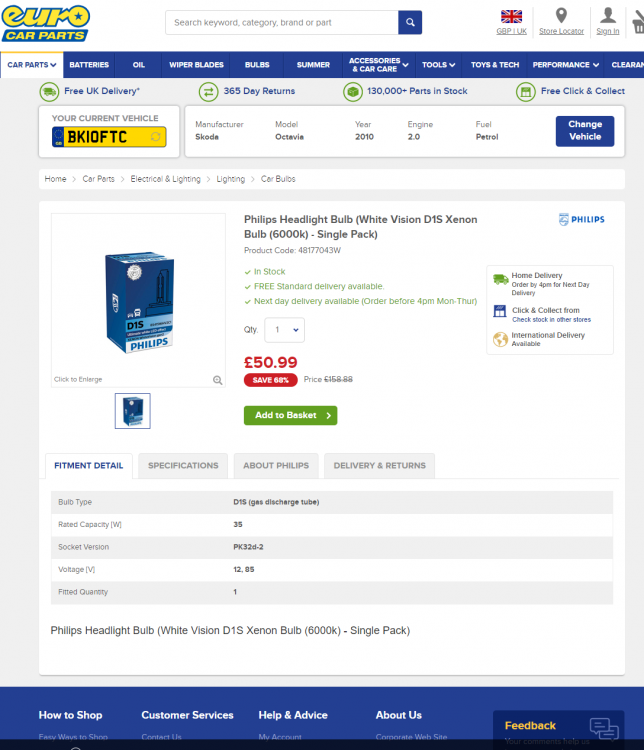Click the £50.99 price

pos(270,363)
